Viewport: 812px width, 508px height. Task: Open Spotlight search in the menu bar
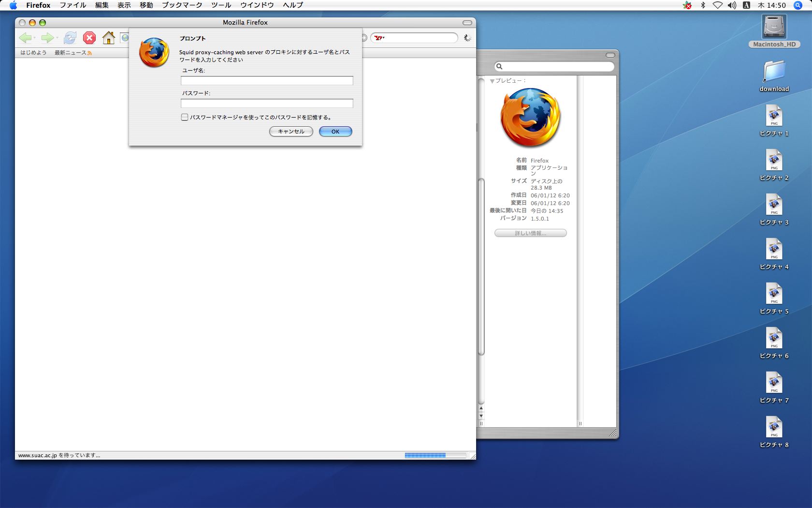798,5
